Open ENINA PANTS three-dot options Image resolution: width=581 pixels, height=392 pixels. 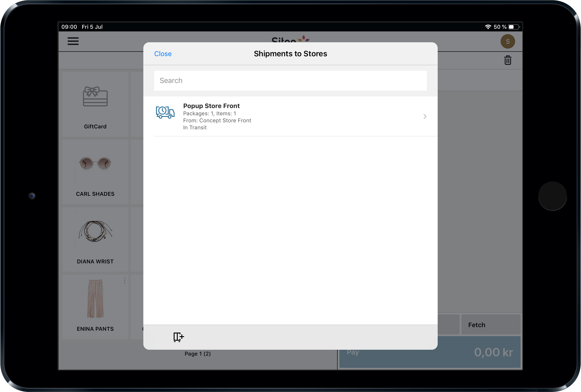125,281
